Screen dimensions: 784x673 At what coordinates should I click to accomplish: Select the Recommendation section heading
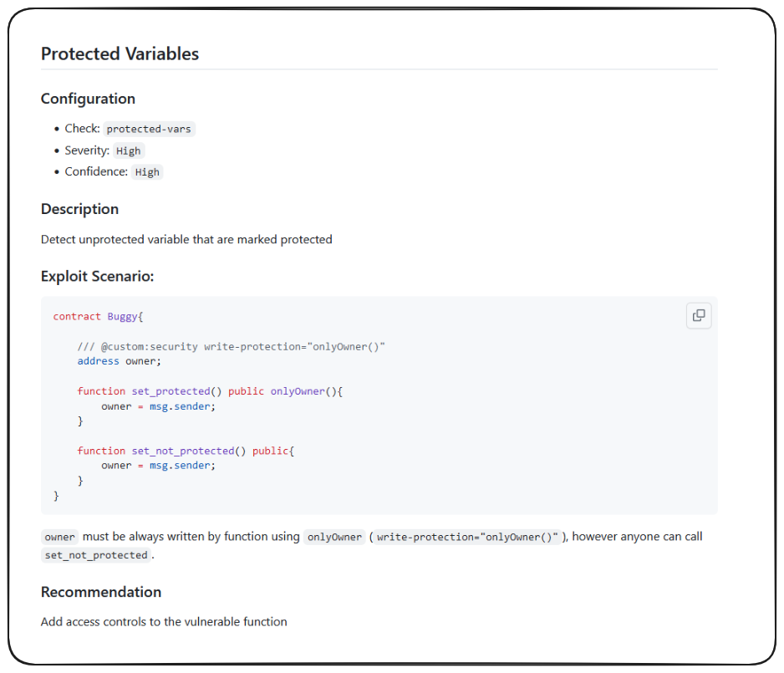pos(101,592)
